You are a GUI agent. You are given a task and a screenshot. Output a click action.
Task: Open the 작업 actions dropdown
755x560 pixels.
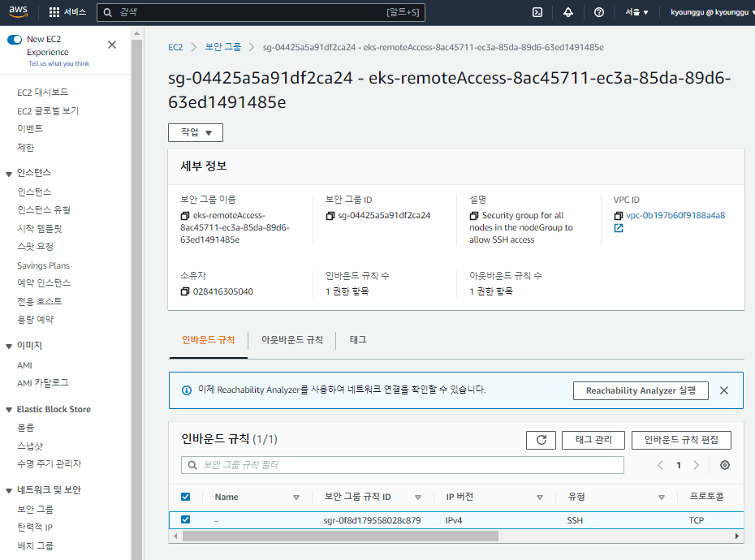pos(196,132)
